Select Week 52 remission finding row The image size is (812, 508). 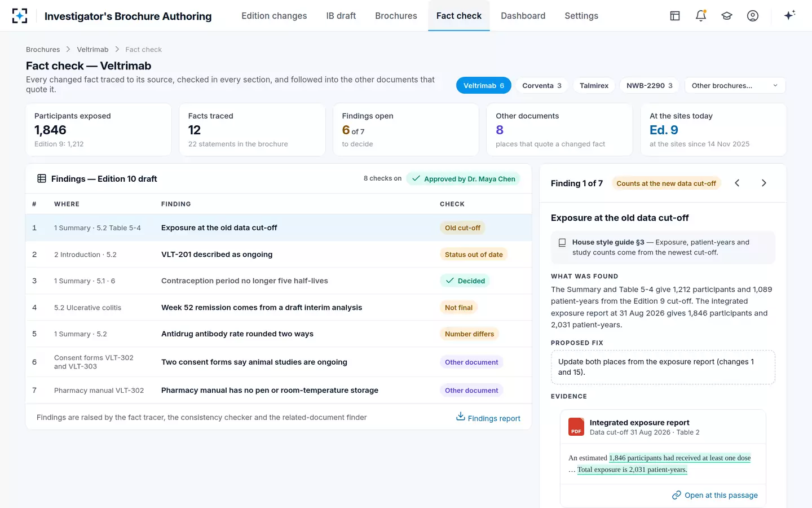coord(279,308)
